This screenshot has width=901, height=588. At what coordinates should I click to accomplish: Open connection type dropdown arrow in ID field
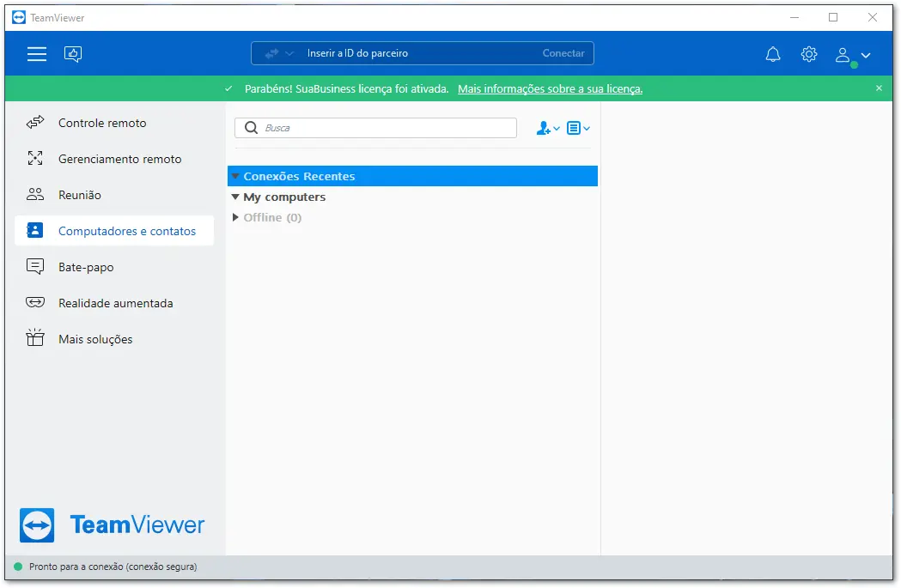click(289, 53)
